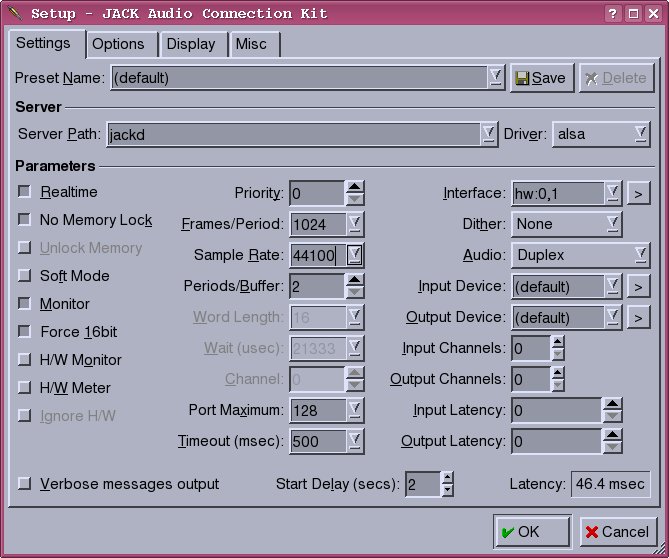Decrease Start Delay with down arrow
This screenshot has width=669, height=558.
pyautogui.click(x=447, y=490)
